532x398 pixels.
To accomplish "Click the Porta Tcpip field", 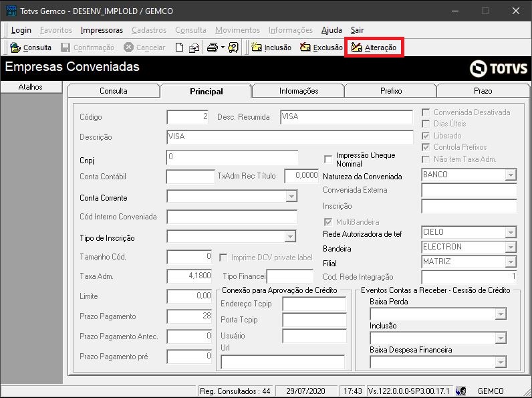I will (x=314, y=320).
